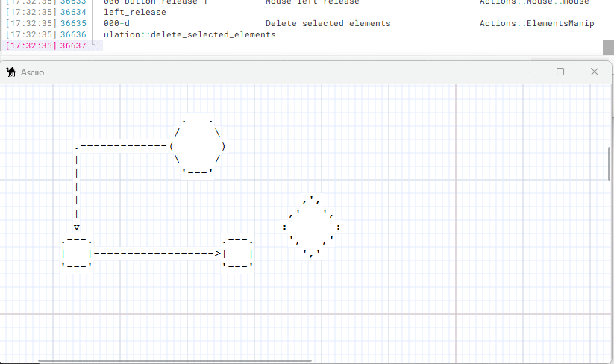Click the downward arrowhead above left box
This screenshot has height=364, width=614.
click(77, 227)
